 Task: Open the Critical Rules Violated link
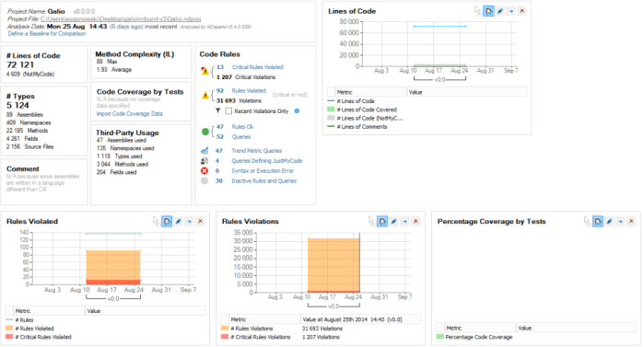[x=258, y=67]
